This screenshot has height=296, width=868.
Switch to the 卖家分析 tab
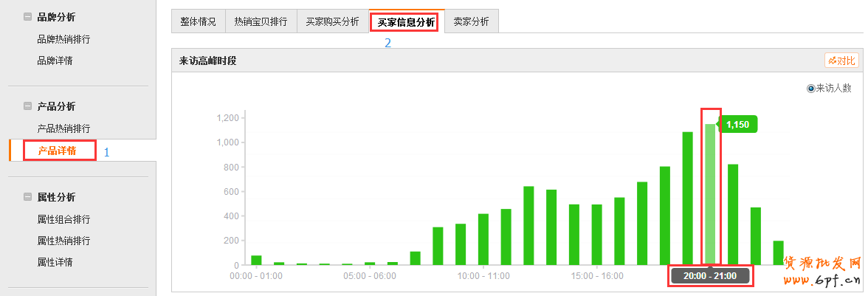[471, 22]
